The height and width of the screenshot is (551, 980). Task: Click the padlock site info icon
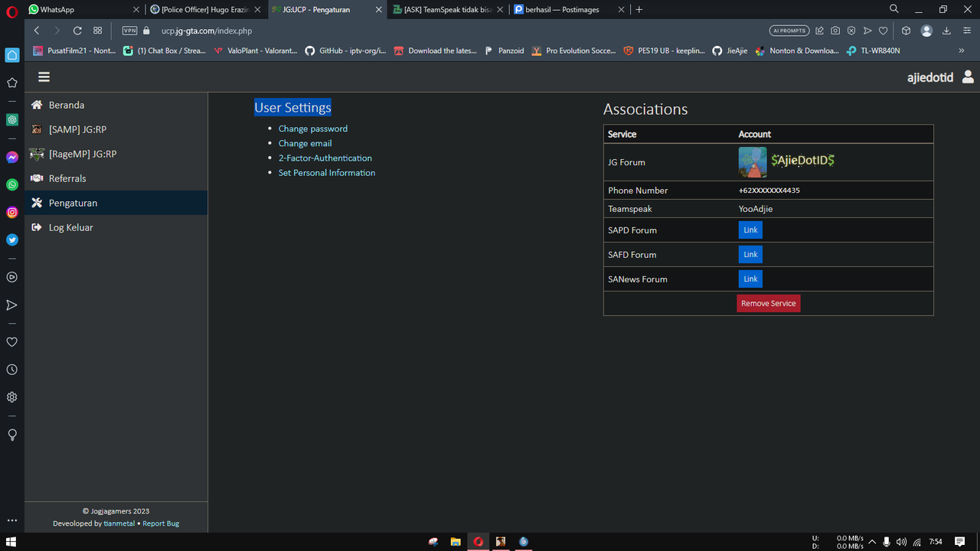[x=147, y=31]
